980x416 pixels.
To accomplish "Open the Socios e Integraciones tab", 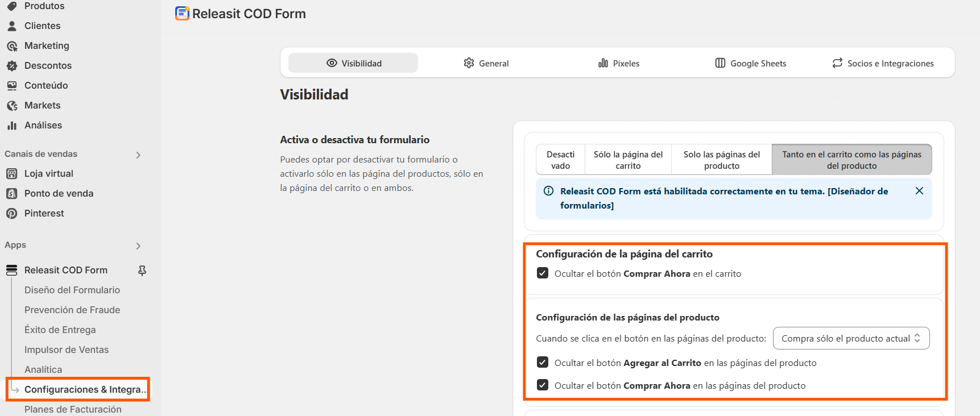I will 883,63.
